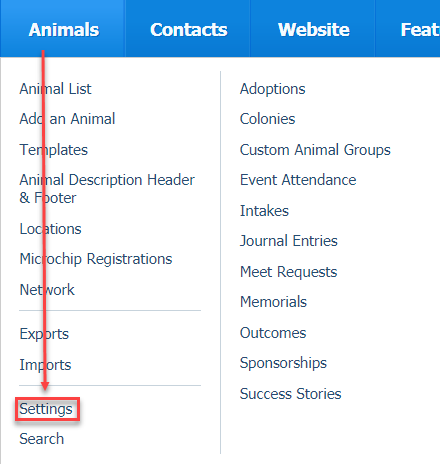Open the Exports page

(44, 334)
